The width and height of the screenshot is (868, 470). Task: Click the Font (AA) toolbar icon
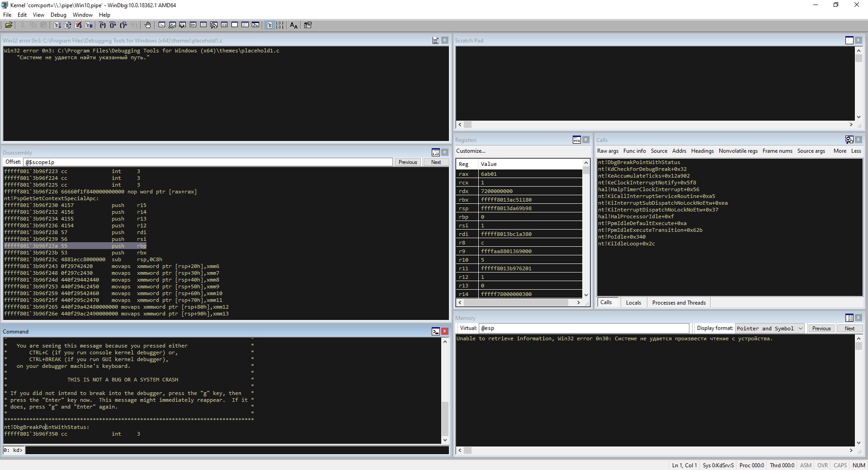[294, 25]
